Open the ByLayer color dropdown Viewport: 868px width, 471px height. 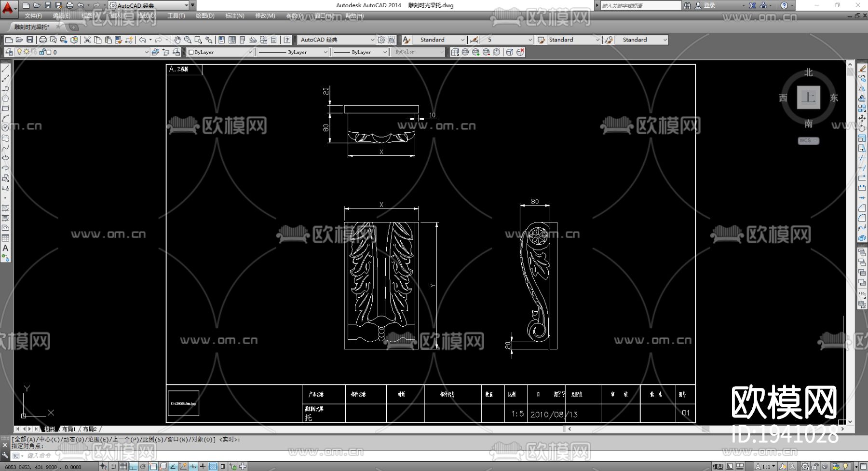250,52
